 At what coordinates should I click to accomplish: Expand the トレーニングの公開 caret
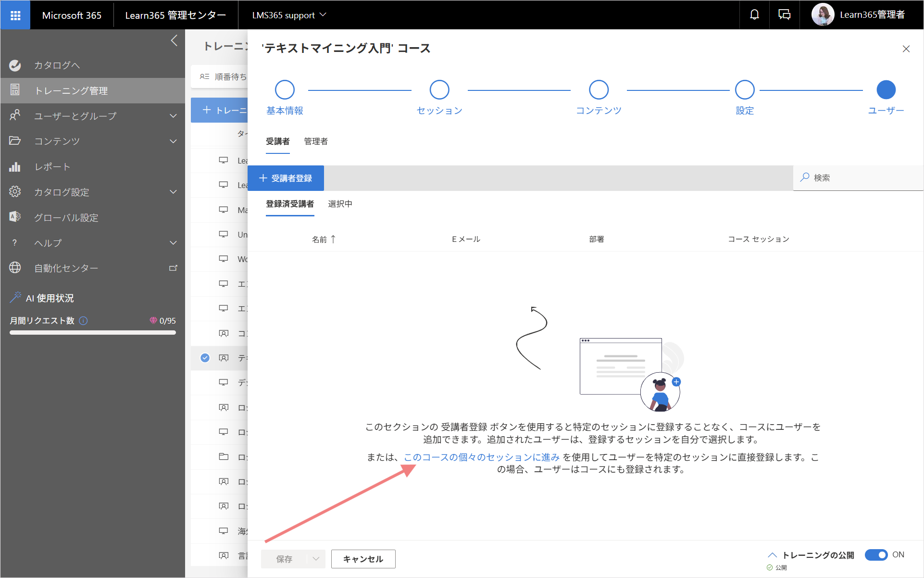pyautogui.click(x=772, y=555)
